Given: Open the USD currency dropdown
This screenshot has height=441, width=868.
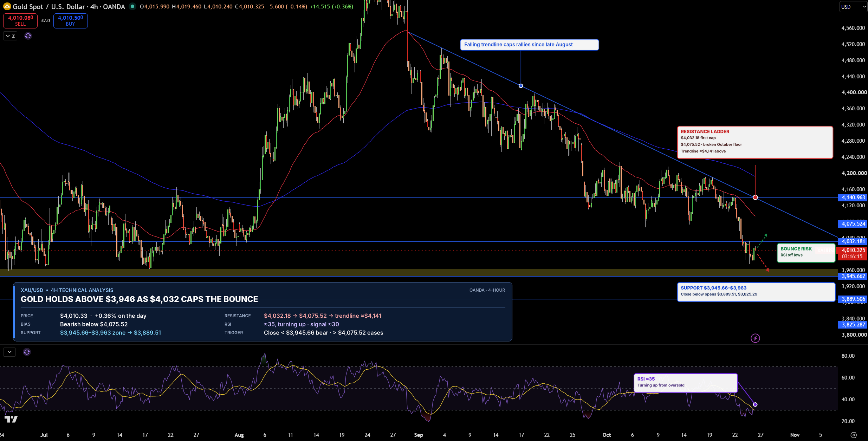Looking at the screenshot, I should click(853, 7).
